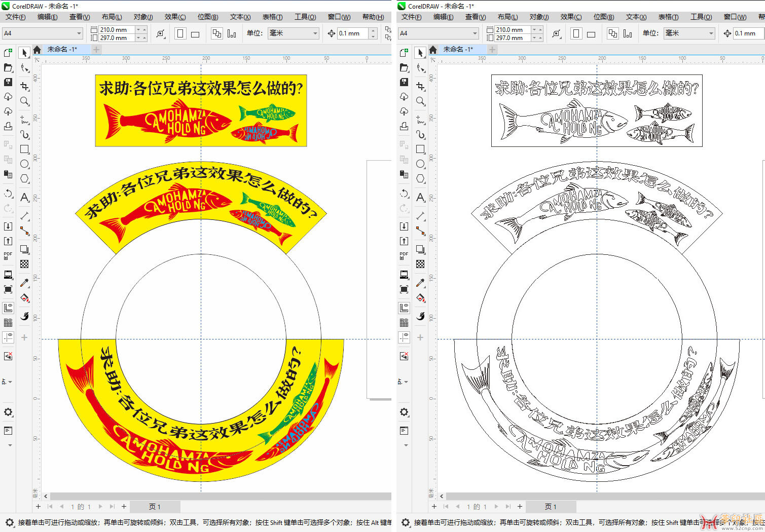Open 效果 menu in left window
765x532 pixels.
click(175, 17)
